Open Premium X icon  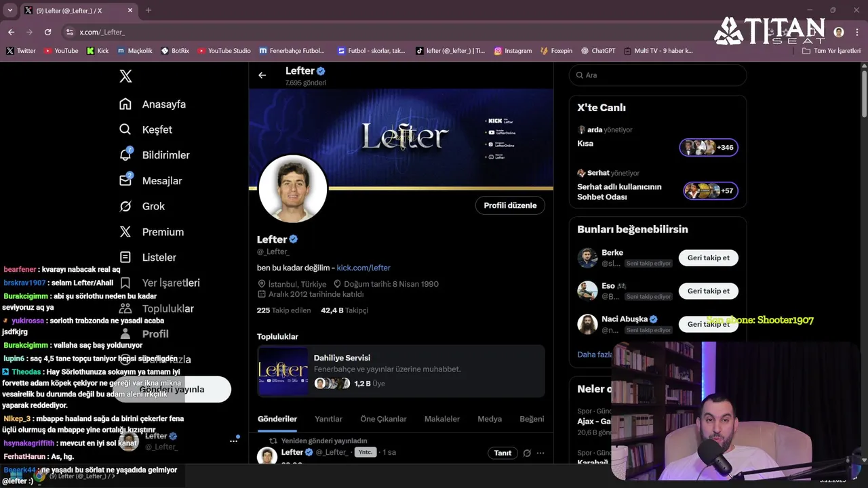pos(125,232)
